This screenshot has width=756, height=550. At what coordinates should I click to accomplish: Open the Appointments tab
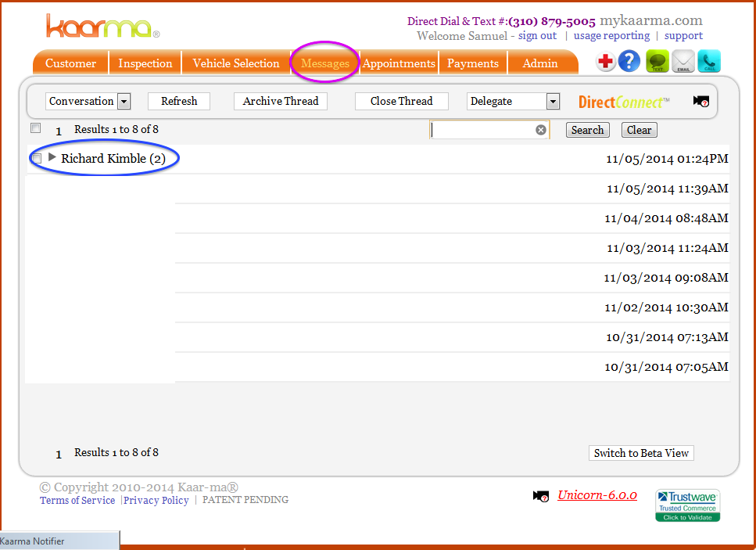click(x=399, y=63)
